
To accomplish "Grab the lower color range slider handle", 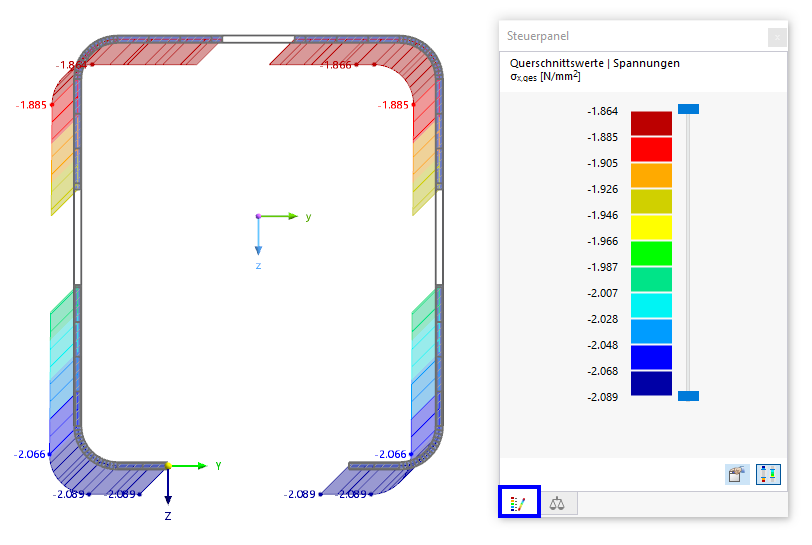I will click(x=688, y=396).
